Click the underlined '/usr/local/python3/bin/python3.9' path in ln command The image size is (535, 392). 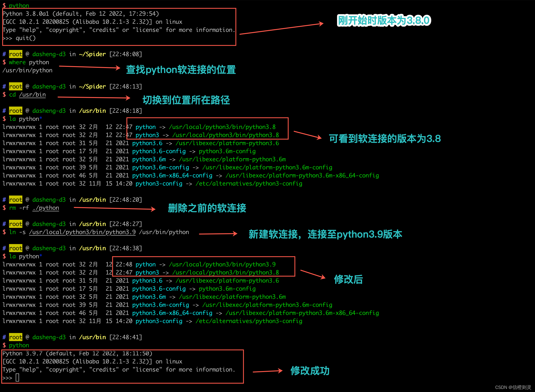tap(82, 232)
